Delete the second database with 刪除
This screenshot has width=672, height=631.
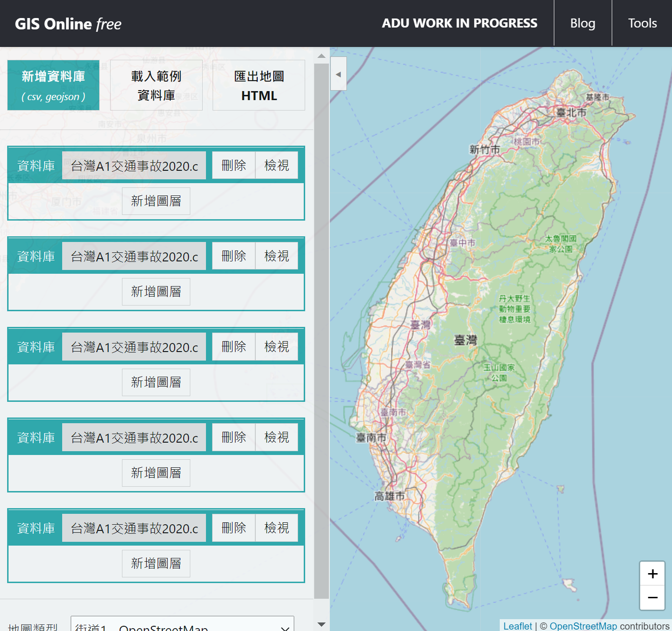(233, 256)
